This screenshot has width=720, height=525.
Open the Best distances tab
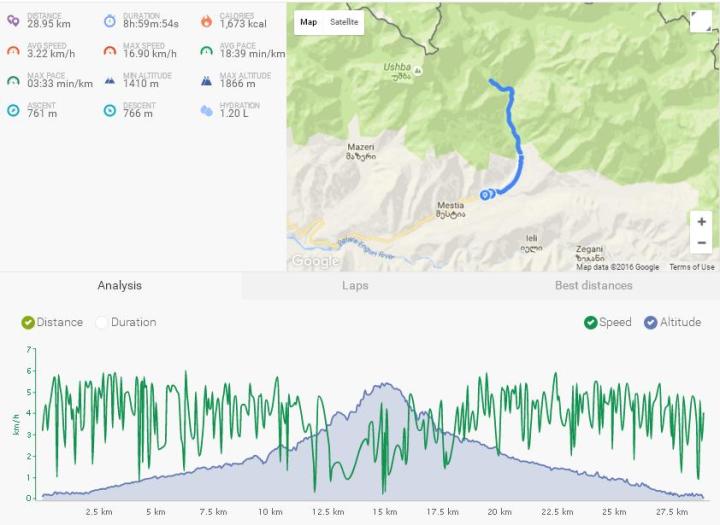[594, 286]
